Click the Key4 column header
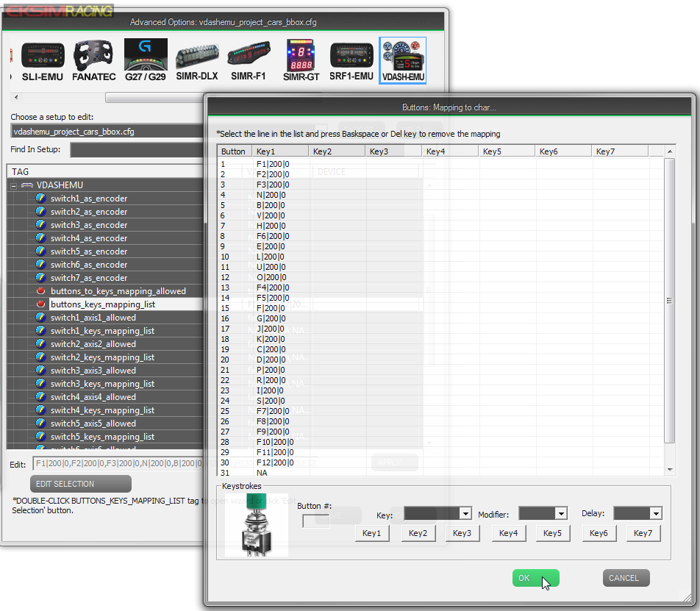The image size is (700, 611). click(x=450, y=151)
